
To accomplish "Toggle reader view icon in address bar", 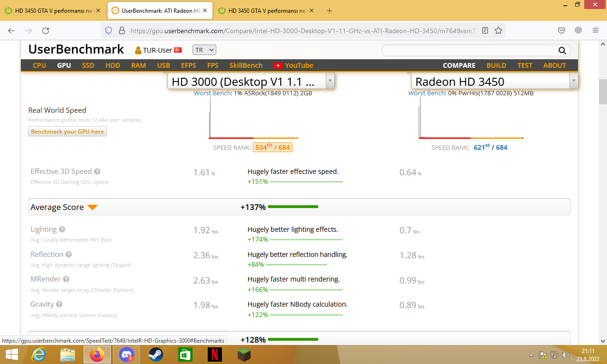I will pyautogui.click(x=485, y=30).
